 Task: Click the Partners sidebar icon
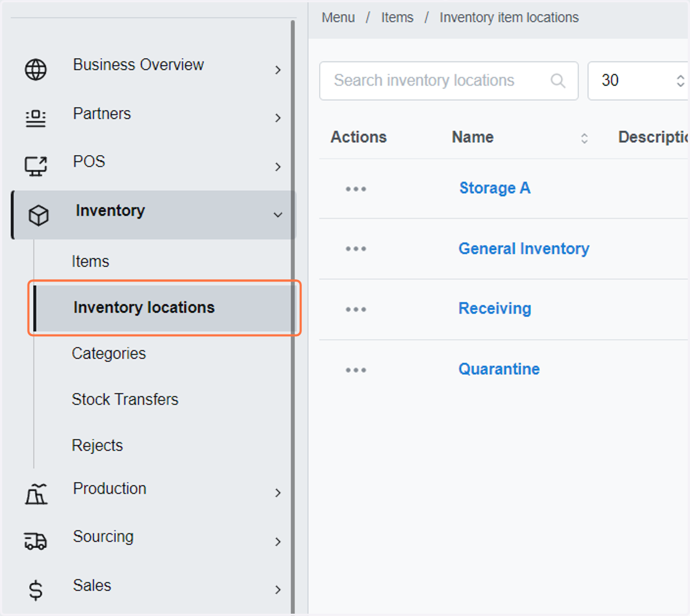pos(36,118)
